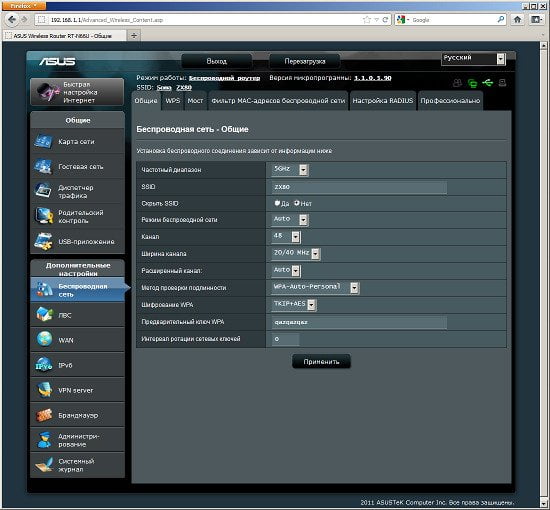
Task: Open the Системный журнал log icon
Action: 44,465
